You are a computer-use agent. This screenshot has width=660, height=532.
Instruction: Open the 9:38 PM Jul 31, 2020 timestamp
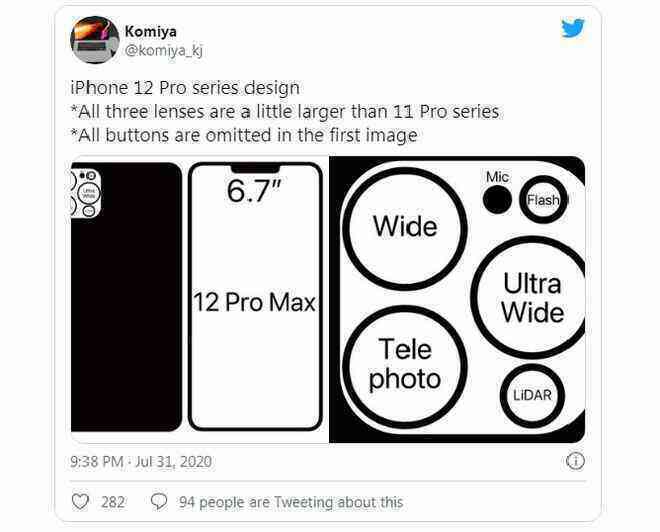(141, 462)
